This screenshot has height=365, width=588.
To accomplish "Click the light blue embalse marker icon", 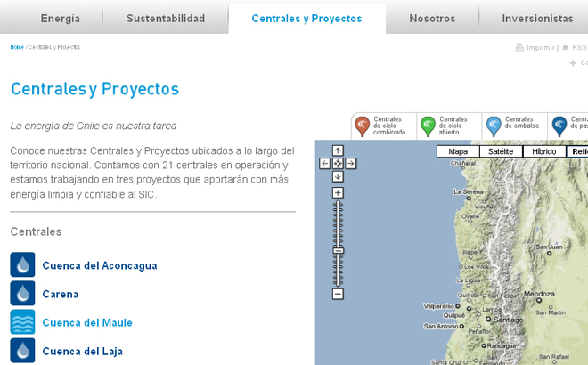I will pyautogui.click(x=494, y=126).
